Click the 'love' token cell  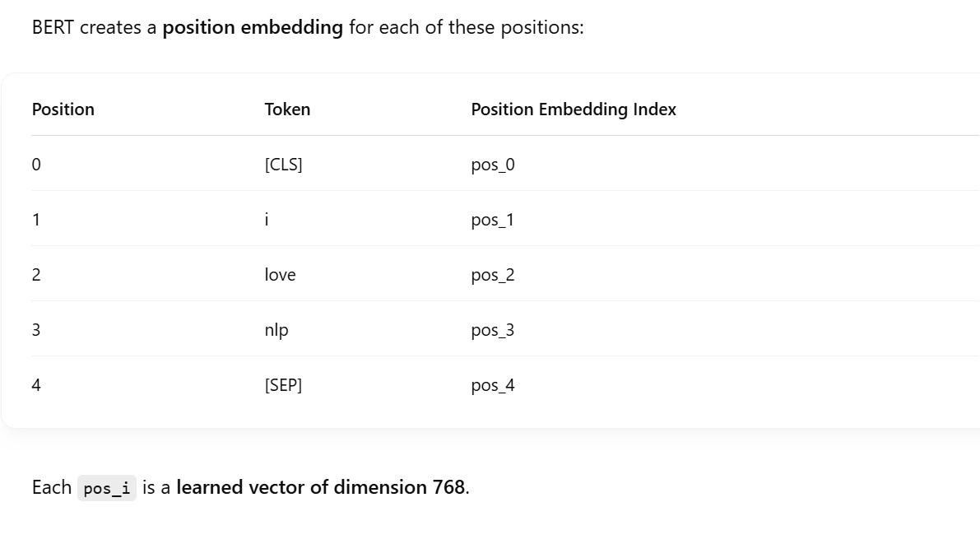click(x=280, y=275)
